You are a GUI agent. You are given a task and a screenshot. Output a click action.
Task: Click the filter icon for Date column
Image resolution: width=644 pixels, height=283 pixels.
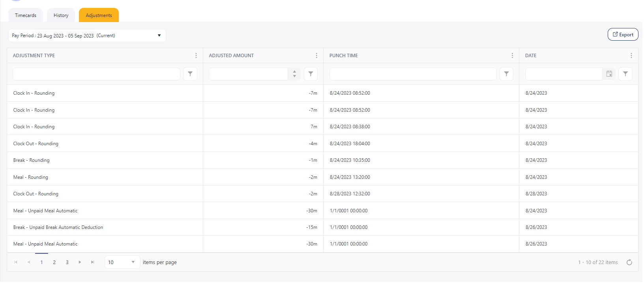pos(625,74)
